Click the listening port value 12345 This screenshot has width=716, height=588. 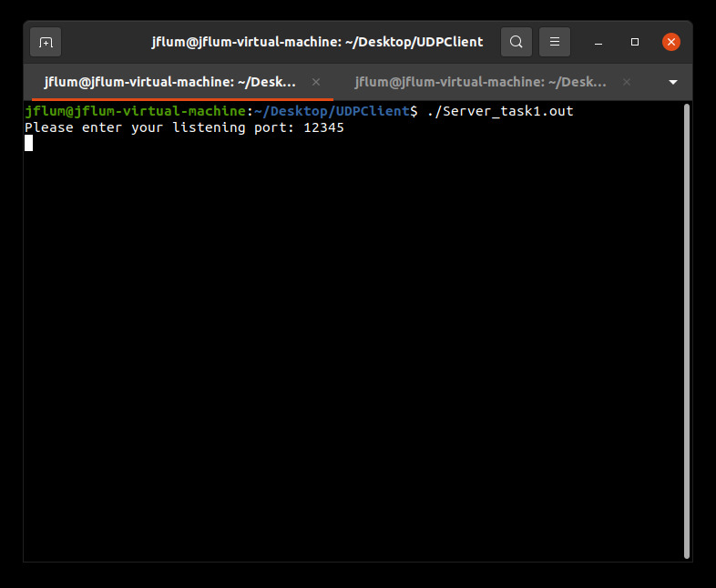[323, 127]
